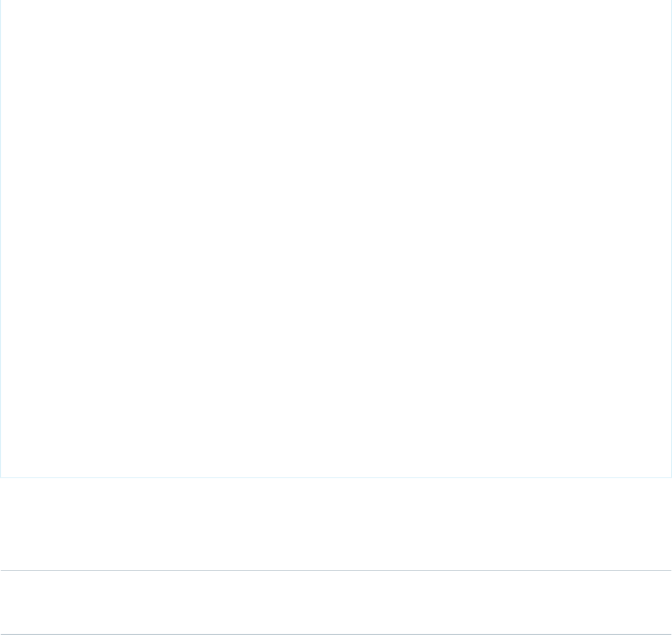Click the upper horizontal divider line
This screenshot has height=635, width=672.
coord(336,570)
